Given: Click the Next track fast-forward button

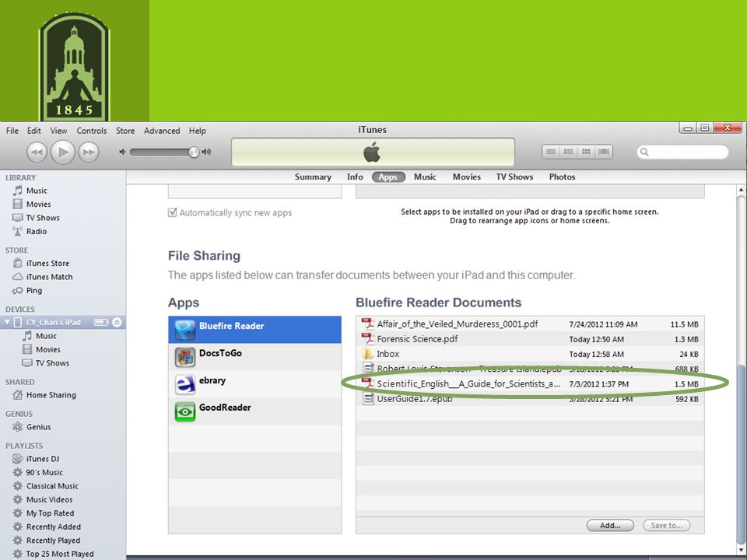Looking at the screenshot, I should [89, 152].
